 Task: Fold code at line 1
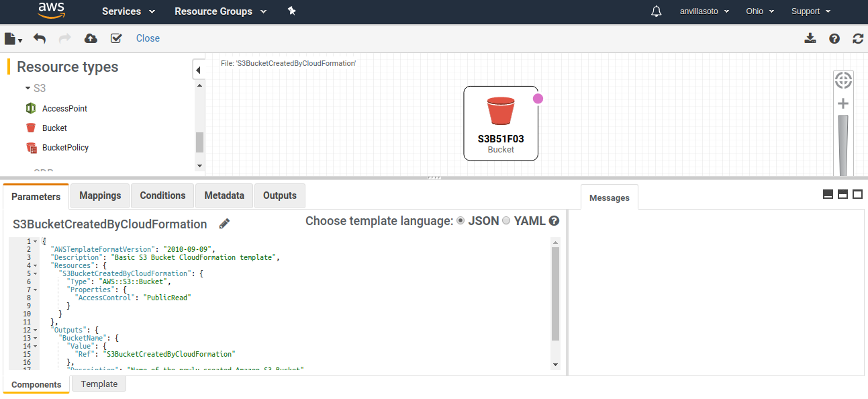(35, 241)
